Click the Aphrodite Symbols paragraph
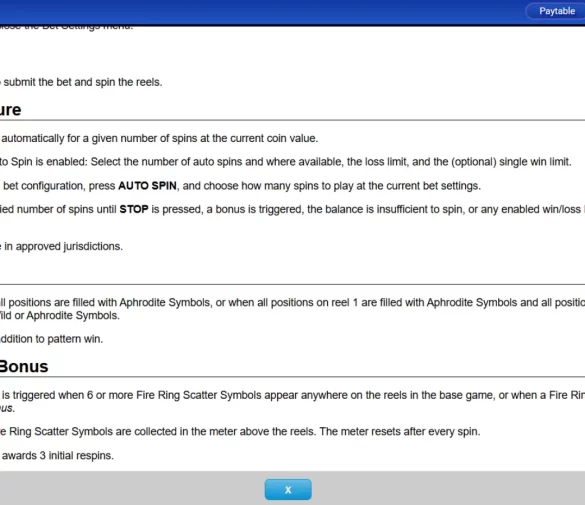 pyautogui.click(x=292, y=309)
